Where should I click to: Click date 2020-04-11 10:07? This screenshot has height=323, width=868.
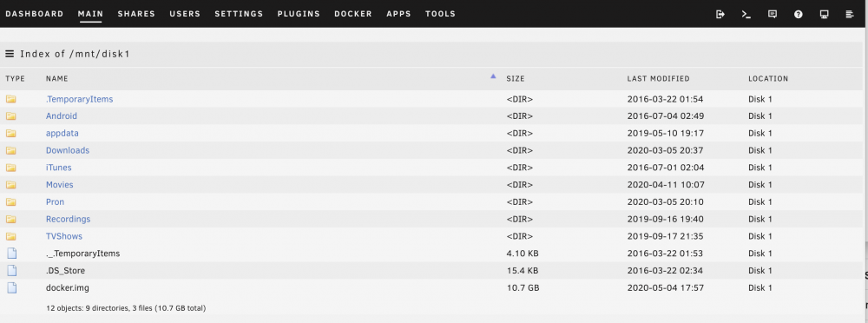click(666, 185)
